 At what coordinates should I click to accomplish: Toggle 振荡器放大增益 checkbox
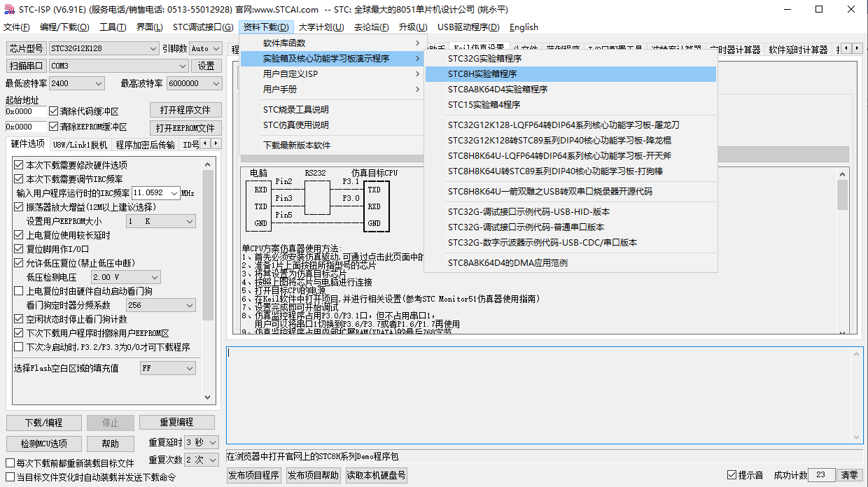(x=19, y=207)
